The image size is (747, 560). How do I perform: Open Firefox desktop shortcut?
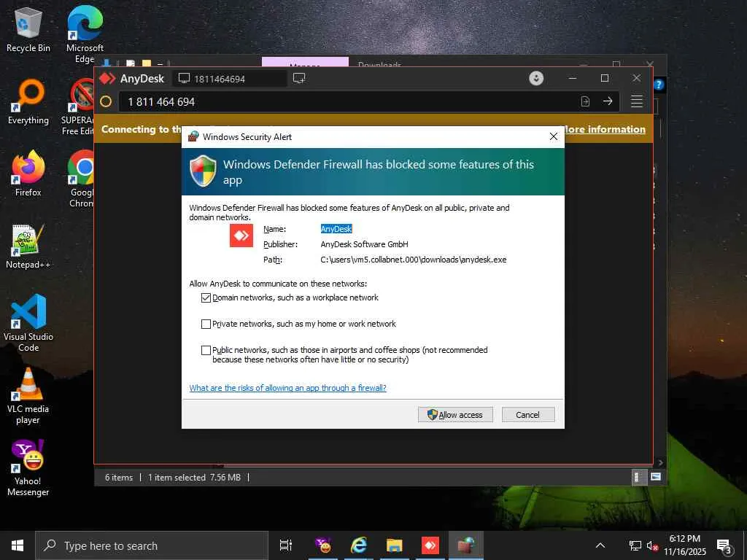tap(28, 174)
